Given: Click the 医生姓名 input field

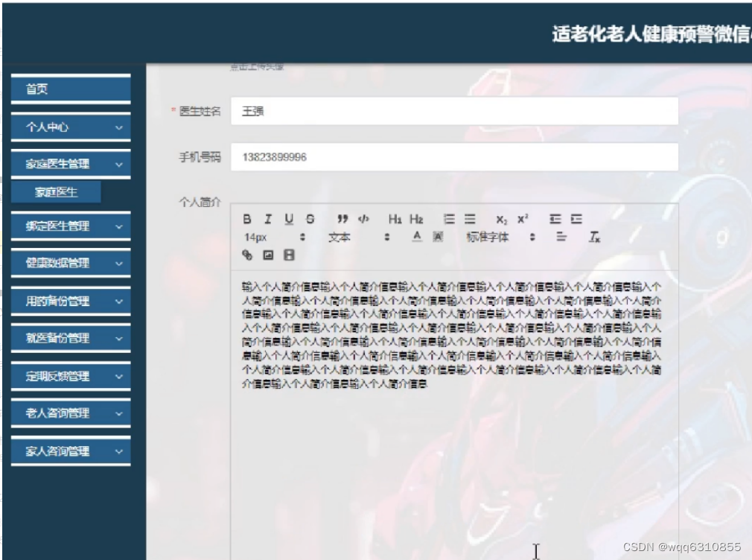Looking at the screenshot, I should point(454,110).
